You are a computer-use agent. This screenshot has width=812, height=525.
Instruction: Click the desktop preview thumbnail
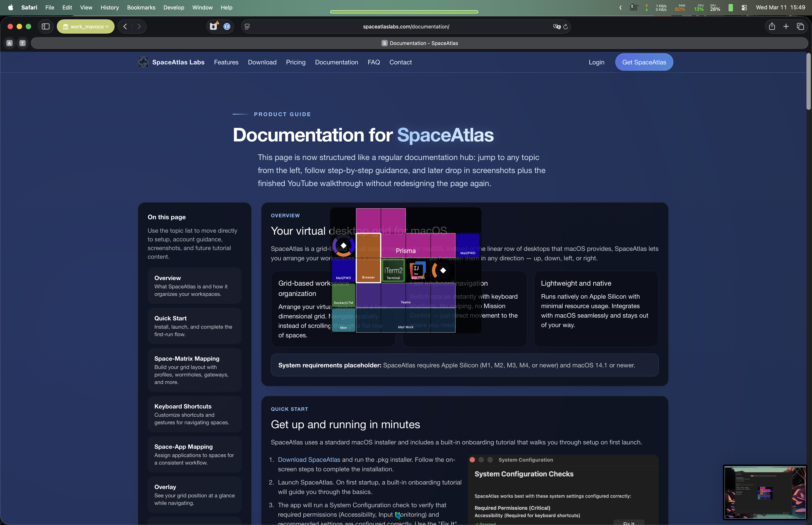click(765, 492)
